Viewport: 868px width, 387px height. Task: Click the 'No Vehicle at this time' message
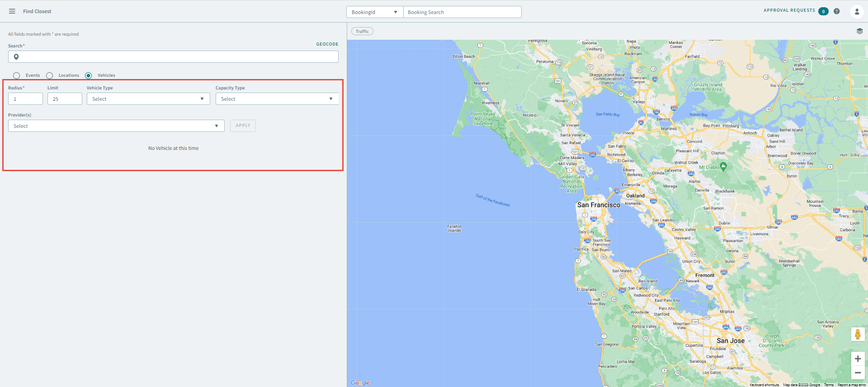pos(174,148)
